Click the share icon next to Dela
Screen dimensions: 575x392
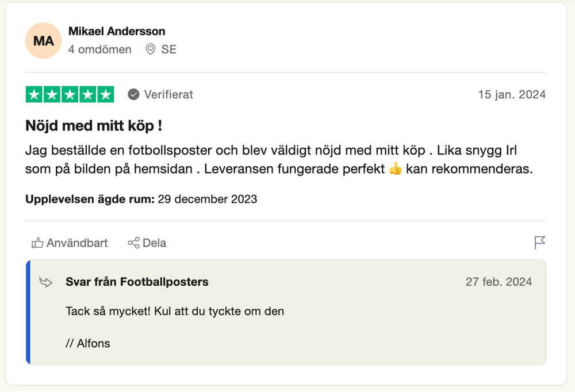tap(133, 243)
